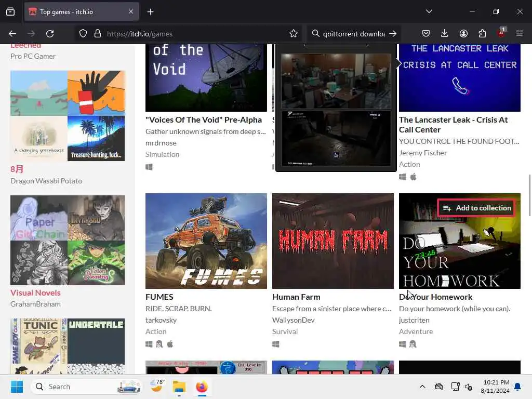Go back to previous page

pos(12,34)
